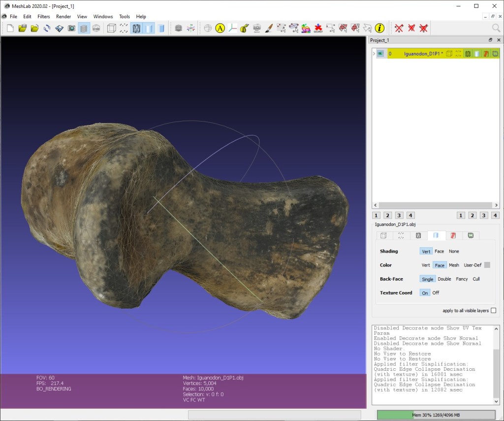Screen dimensions: 504x421
Task: Select the Z-painting brush tool
Action: 269,28
